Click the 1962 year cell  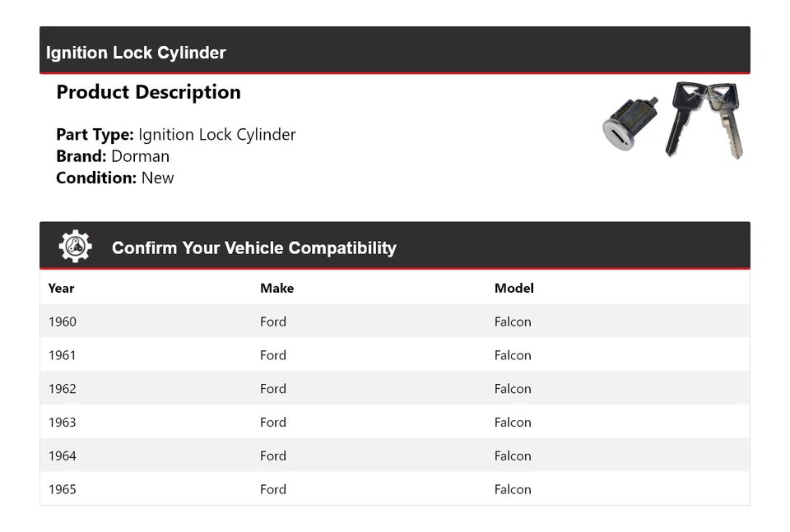63,389
